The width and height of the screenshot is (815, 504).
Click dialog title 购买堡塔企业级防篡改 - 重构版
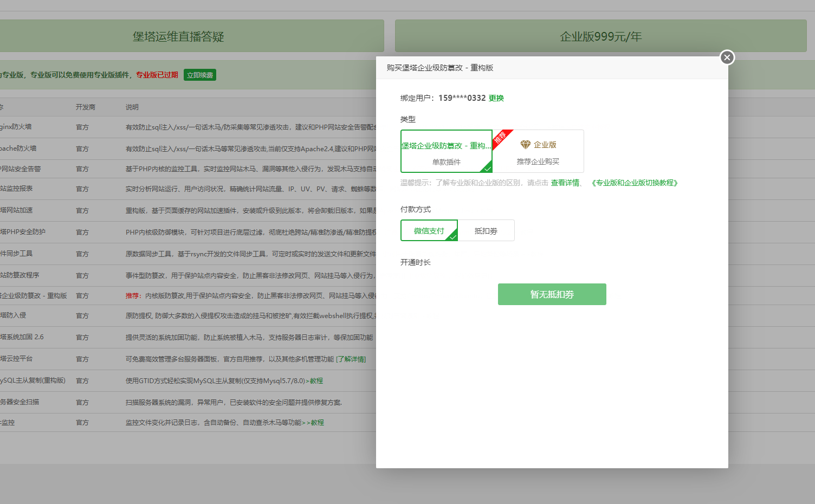pos(440,68)
